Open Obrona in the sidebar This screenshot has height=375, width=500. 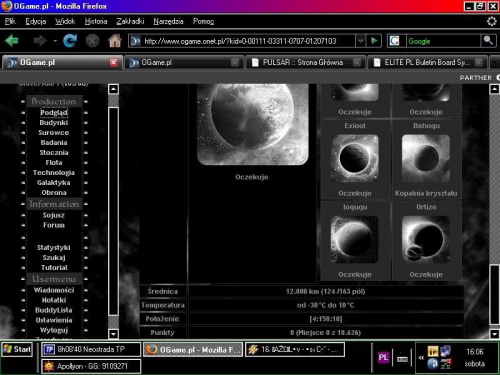coord(54,193)
